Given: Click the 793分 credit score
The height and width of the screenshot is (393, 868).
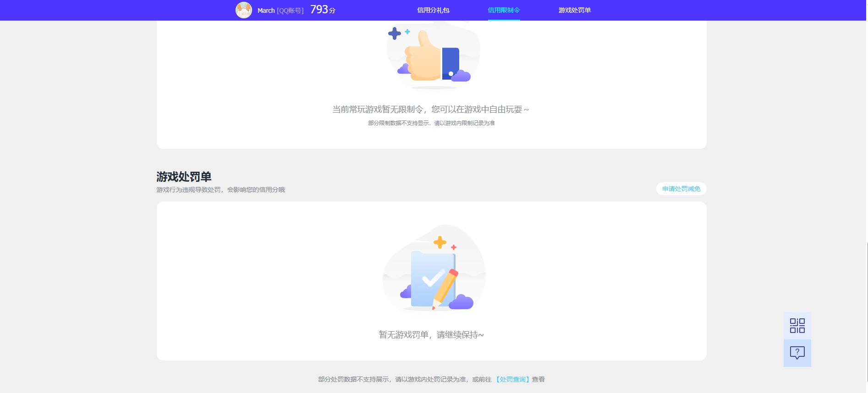Looking at the screenshot, I should pyautogui.click(x=323, y=10).
